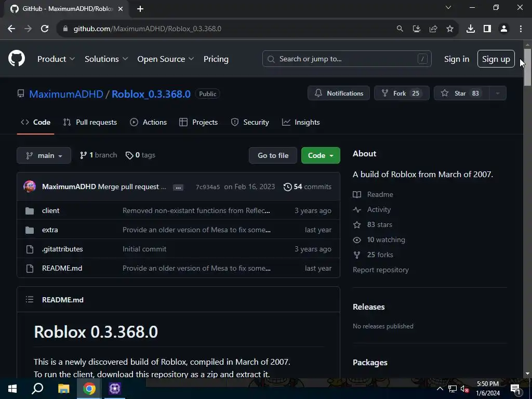Open the Chrome profile icon
This screenshot has height=399, width=532.
(504, 29)
